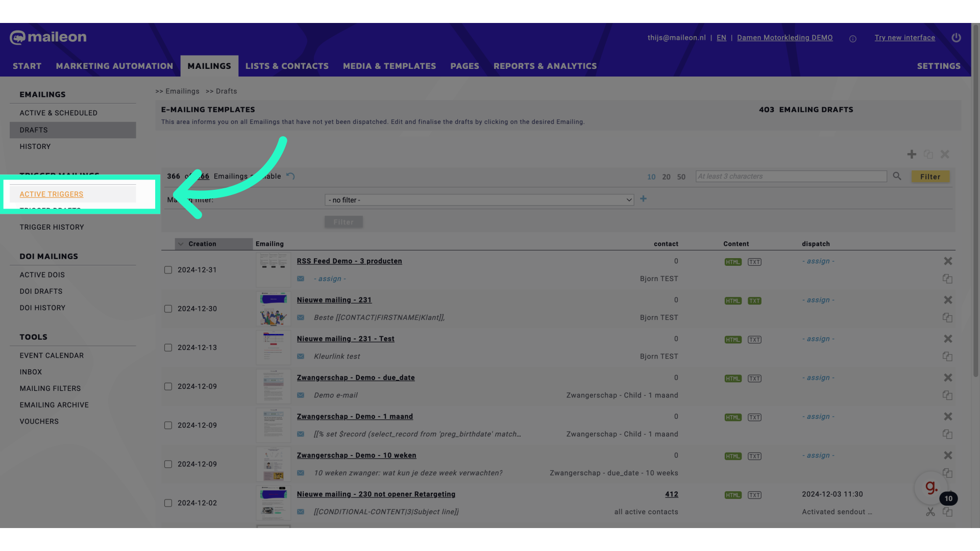Click the copy icon next to RSS Feed Demo
Screen dimensions: 980x551
coord(947,279)
